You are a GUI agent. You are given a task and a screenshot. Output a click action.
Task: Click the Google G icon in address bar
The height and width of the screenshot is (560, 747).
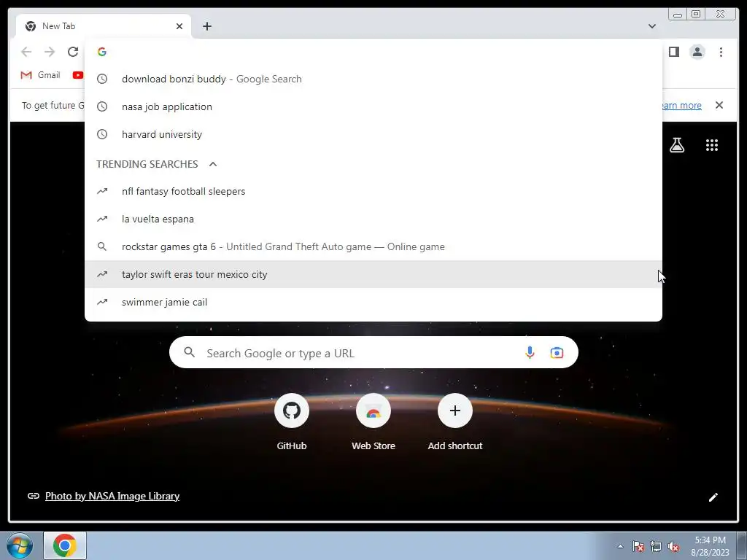(x=102, y=52)
